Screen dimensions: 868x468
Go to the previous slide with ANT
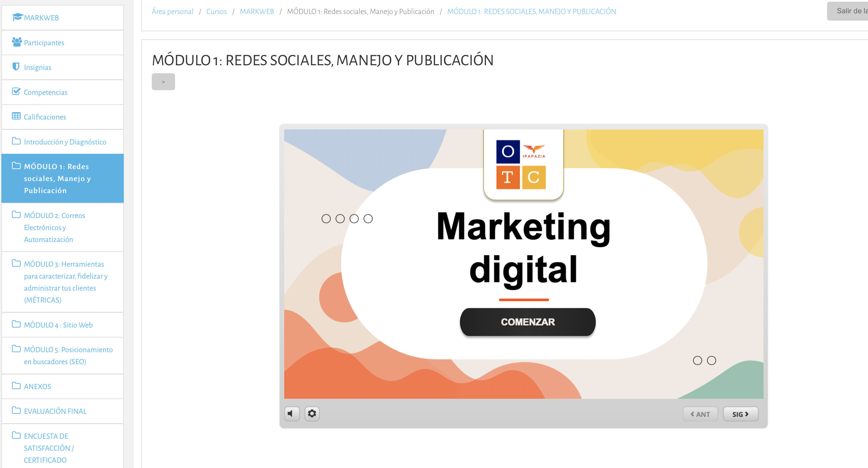(x=700, y=414)
